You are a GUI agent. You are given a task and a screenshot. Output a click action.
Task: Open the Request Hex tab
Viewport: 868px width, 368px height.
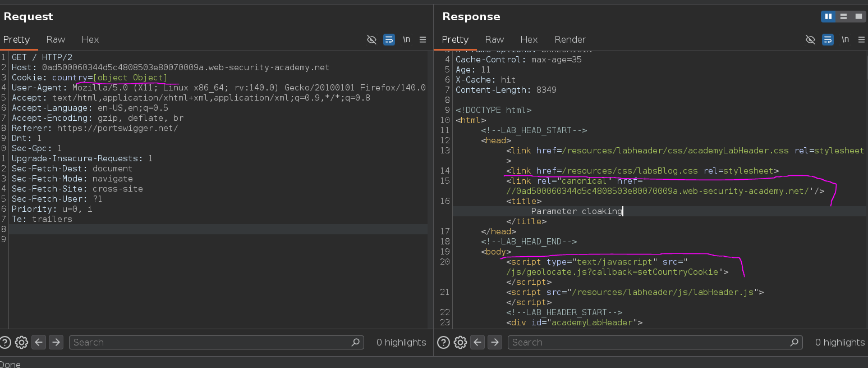90,39
